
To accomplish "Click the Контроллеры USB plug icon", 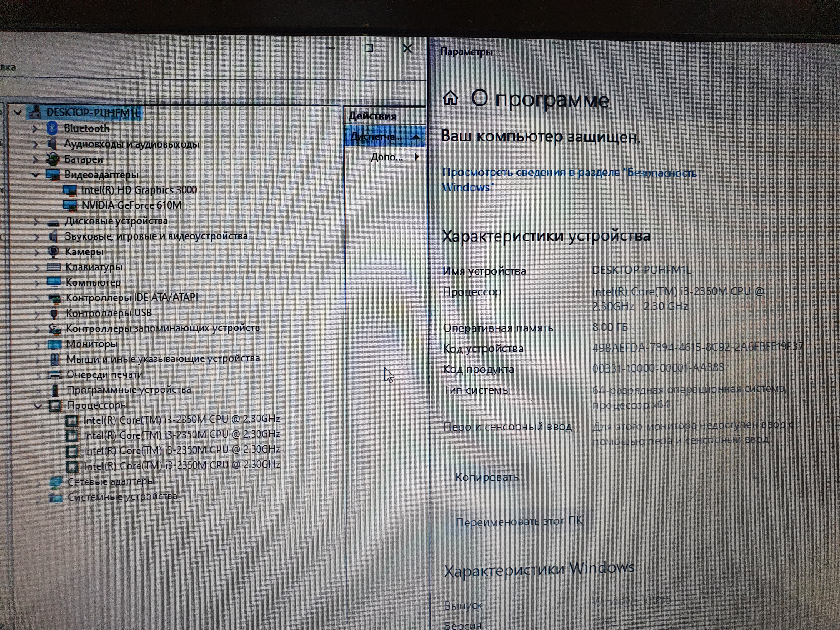I will 54,313.
